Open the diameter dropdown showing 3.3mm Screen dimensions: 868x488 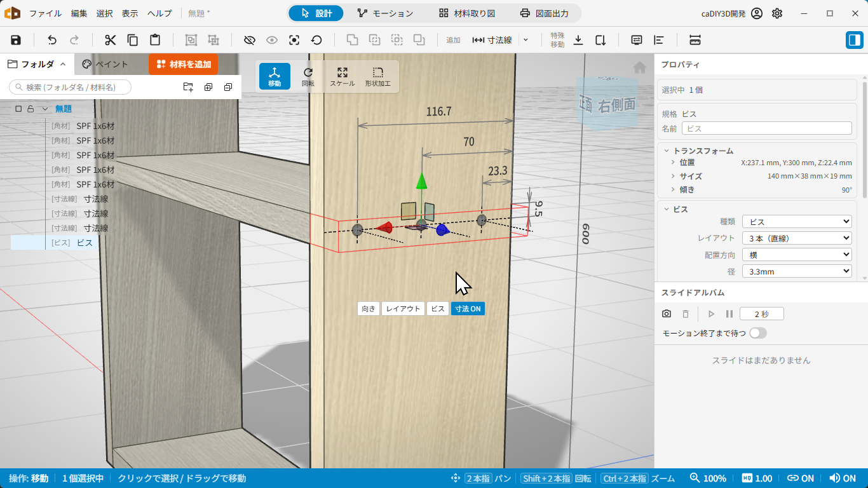[x=797, y=271]
